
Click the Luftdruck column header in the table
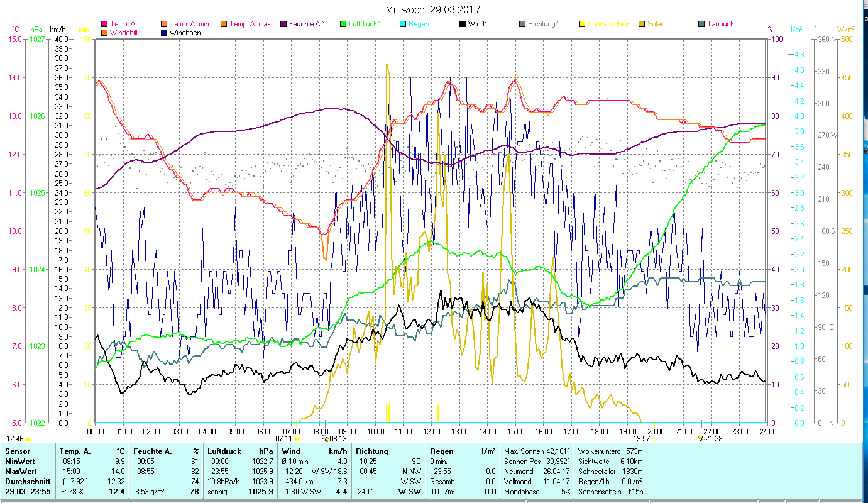(x=224, y=451)
